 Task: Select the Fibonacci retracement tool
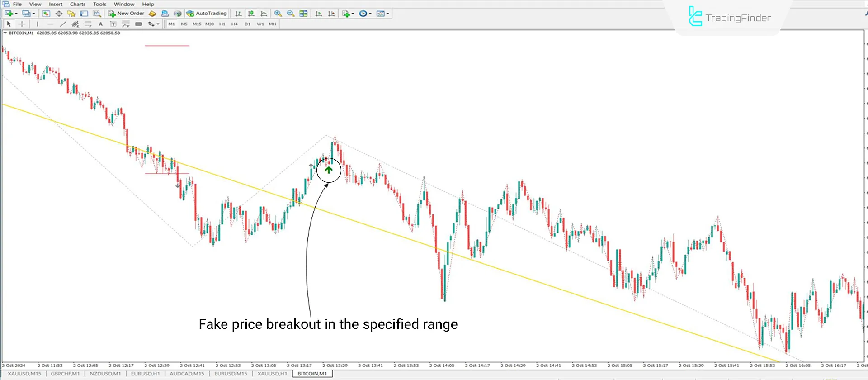click(88, 24)
